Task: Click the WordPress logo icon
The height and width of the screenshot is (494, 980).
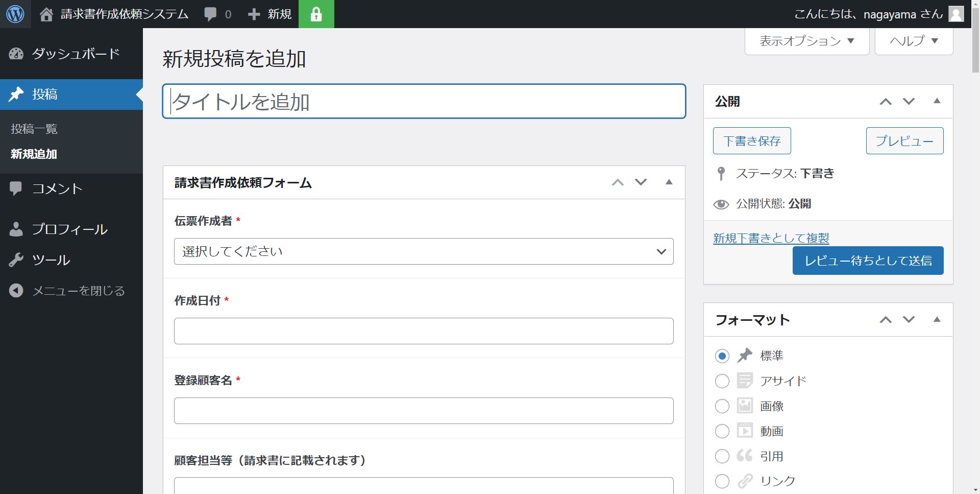Action: pyautogui.click(x=15, y=14)
